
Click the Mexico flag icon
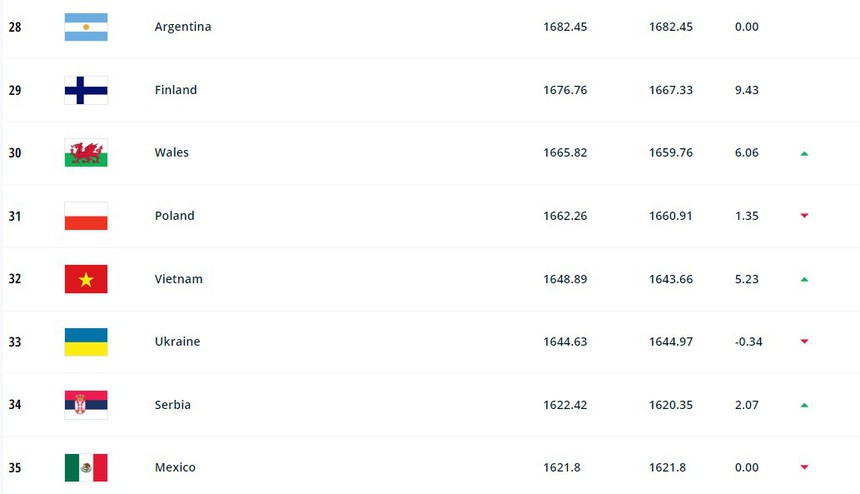pos(86,467)
